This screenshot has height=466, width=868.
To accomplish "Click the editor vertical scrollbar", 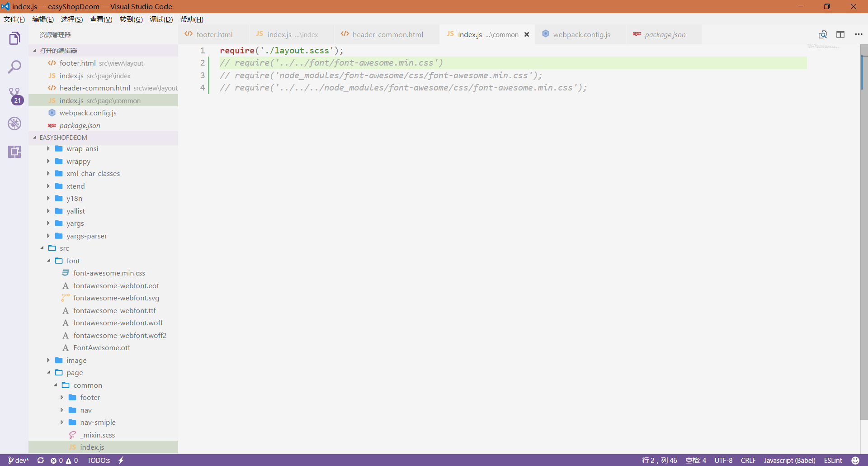I will 864,232.
